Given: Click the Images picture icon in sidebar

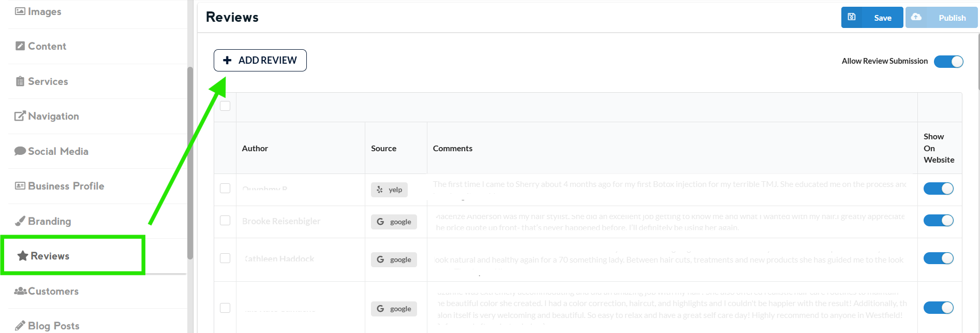Looking at the screenshot, I should pyautogui.click(x=20, y=11).
